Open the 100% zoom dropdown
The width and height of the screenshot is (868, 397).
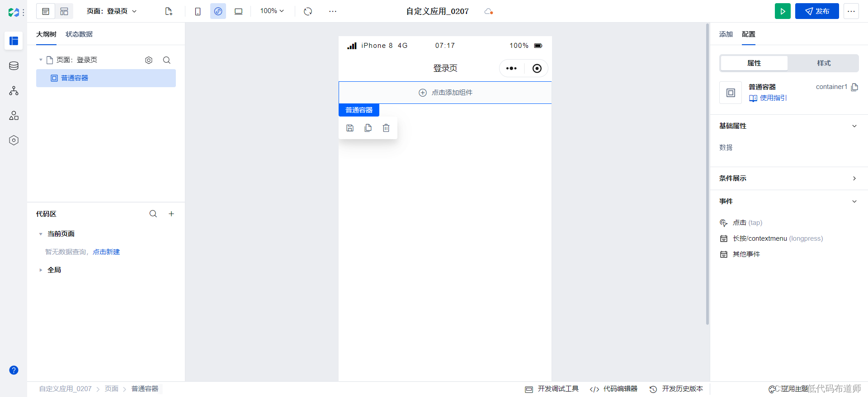(x=272, y=11)
